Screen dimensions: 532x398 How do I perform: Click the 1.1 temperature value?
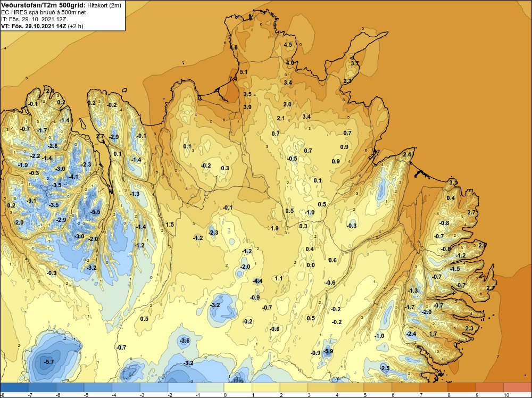pos(279,278)
